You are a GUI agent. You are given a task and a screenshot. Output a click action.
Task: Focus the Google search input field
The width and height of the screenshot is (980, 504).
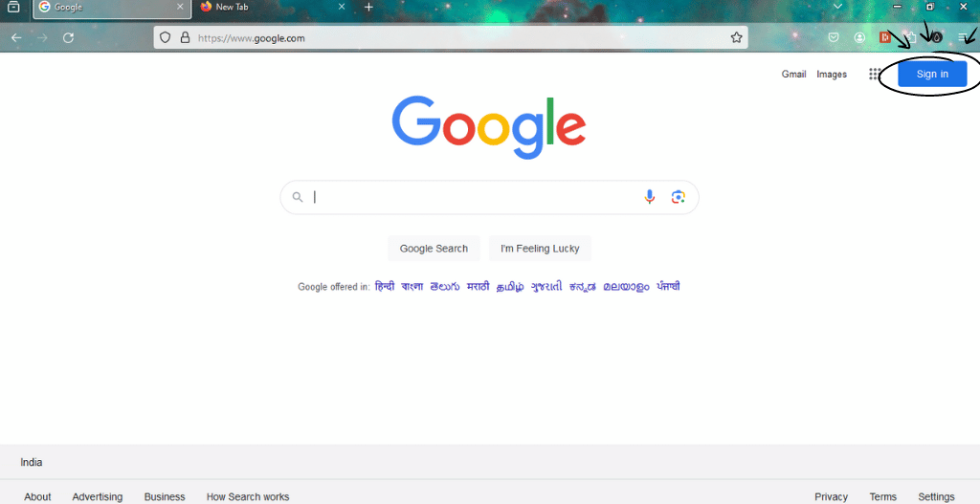click(x=475, y=197)
